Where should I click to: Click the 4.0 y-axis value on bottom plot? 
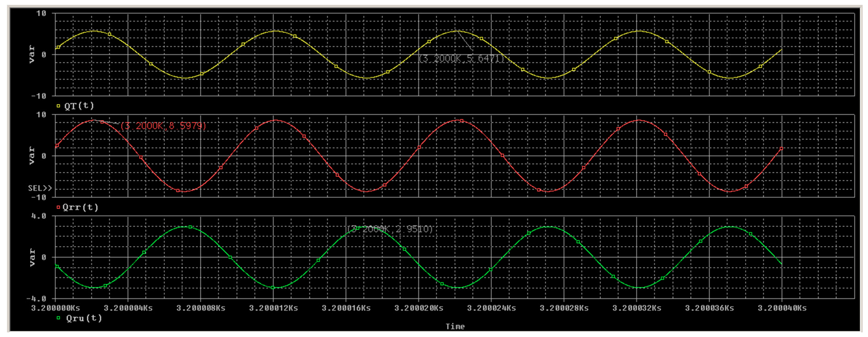(x=39, y=216)
